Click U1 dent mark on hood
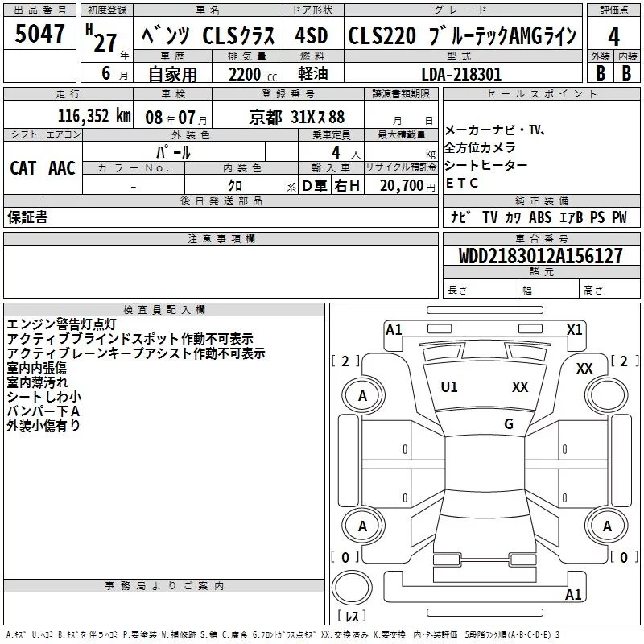Viewport: 644px width, 644px height. [449, 387]
